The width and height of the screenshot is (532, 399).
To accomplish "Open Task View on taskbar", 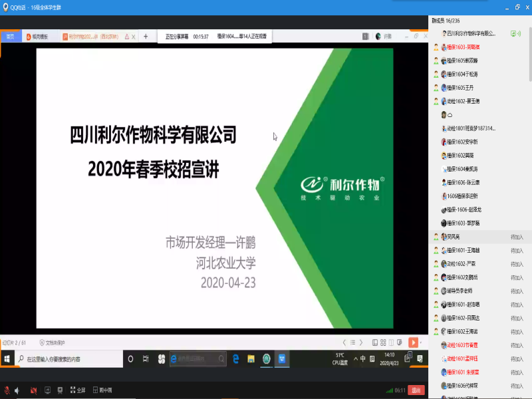I will (x=146, y=359).
